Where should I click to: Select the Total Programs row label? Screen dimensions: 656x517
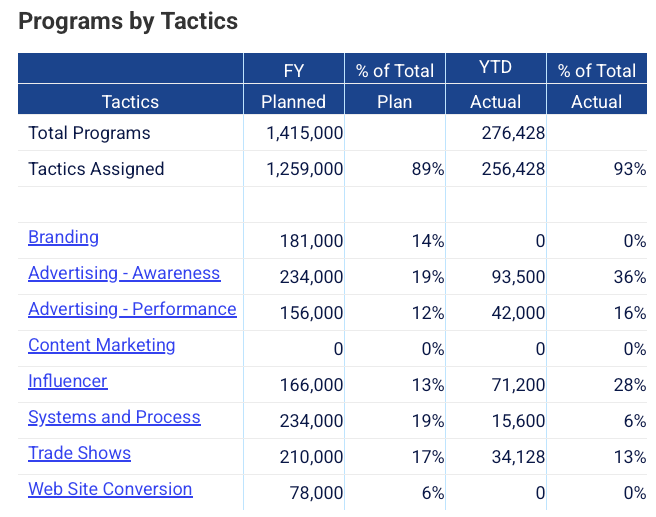pyautogui.click(x=89, y=133)
